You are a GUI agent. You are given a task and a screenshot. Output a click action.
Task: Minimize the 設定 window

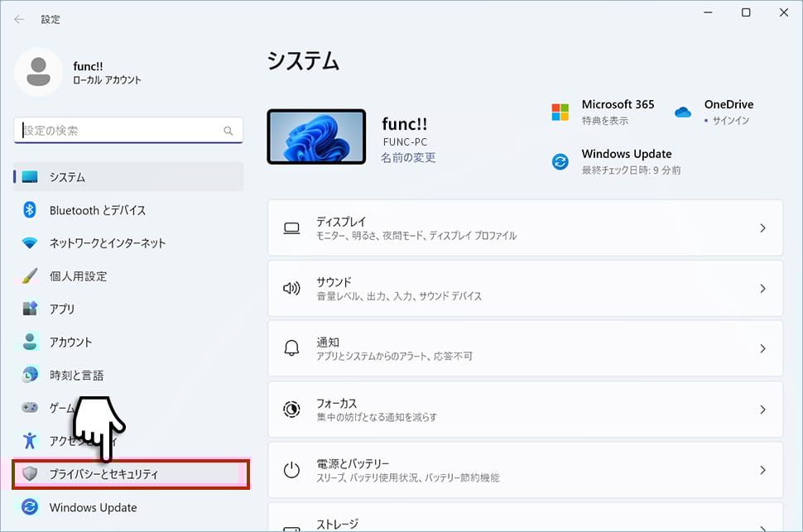[709, 12]
